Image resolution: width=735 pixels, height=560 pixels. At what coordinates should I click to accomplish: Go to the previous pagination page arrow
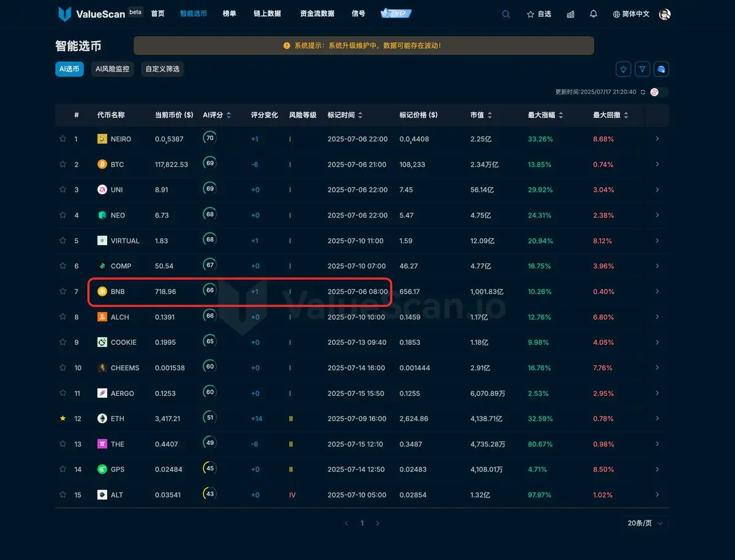[347, 523]
